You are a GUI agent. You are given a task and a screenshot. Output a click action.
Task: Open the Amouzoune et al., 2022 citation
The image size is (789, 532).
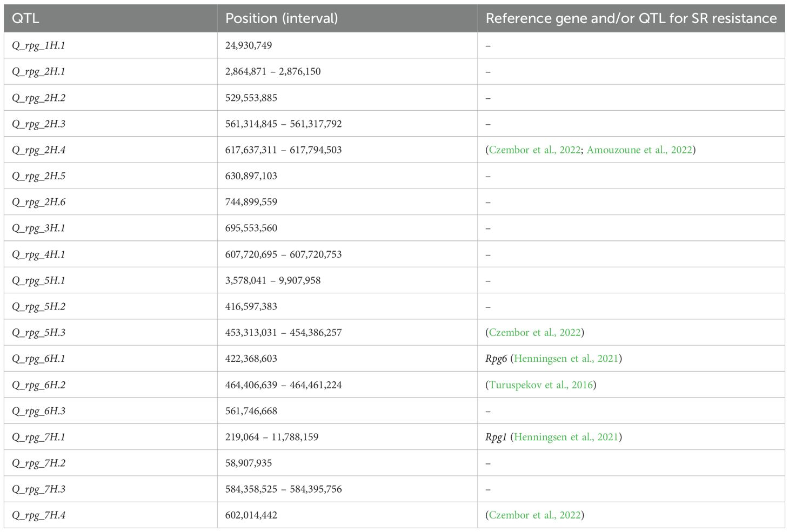(x=639, y=150)
